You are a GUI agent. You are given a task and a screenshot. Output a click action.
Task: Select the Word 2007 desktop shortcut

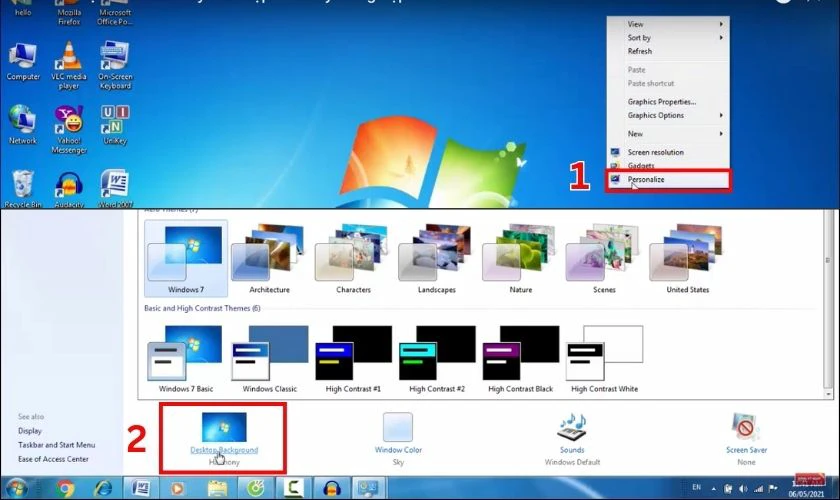(115, 189)
